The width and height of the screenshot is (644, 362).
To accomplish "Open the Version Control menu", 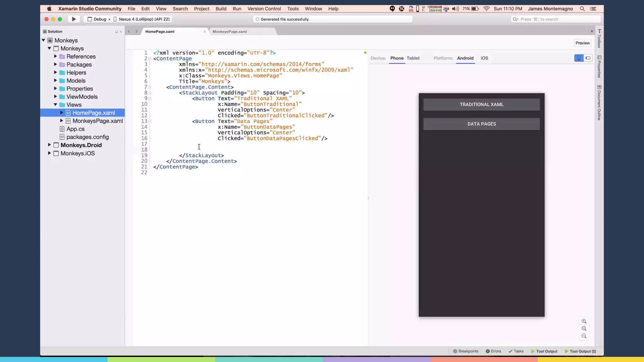I will pyautogui.click(x=264, y=9).
